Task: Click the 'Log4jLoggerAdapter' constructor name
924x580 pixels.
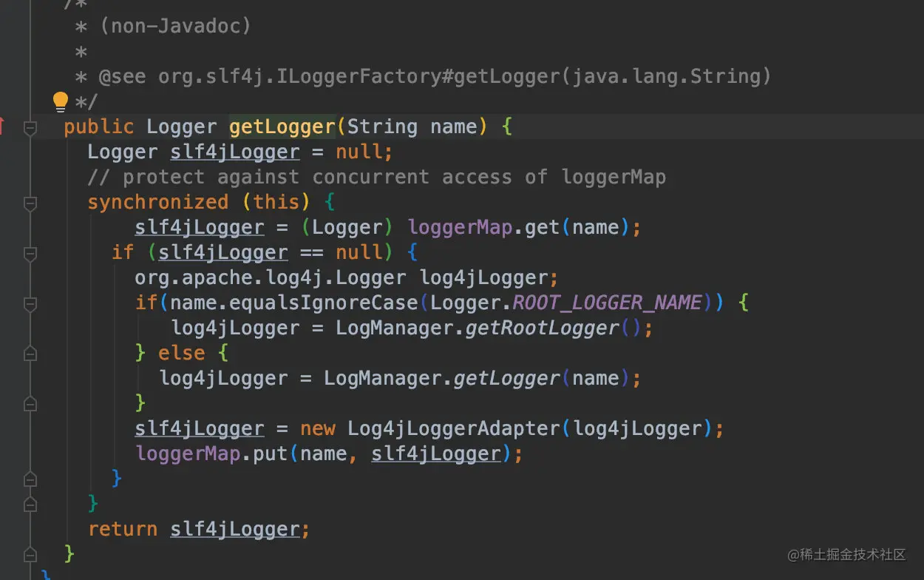Action: coord(454,429)
